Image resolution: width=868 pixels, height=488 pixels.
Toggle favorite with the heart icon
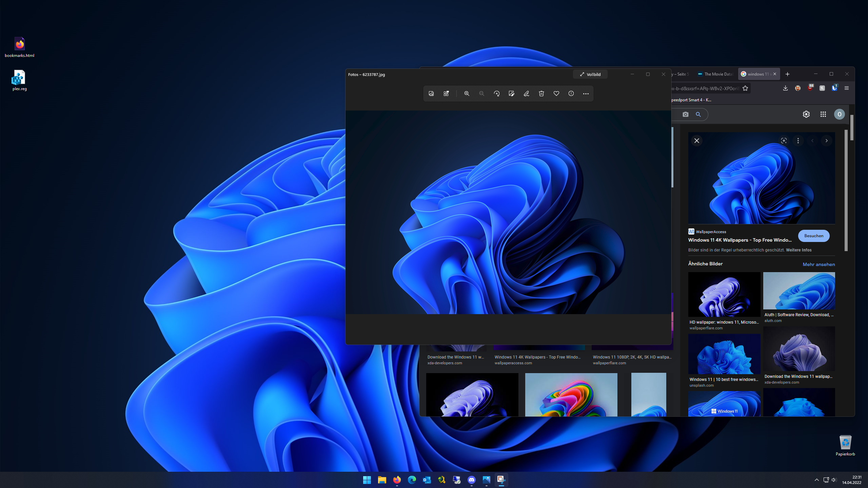click(556, 94)
